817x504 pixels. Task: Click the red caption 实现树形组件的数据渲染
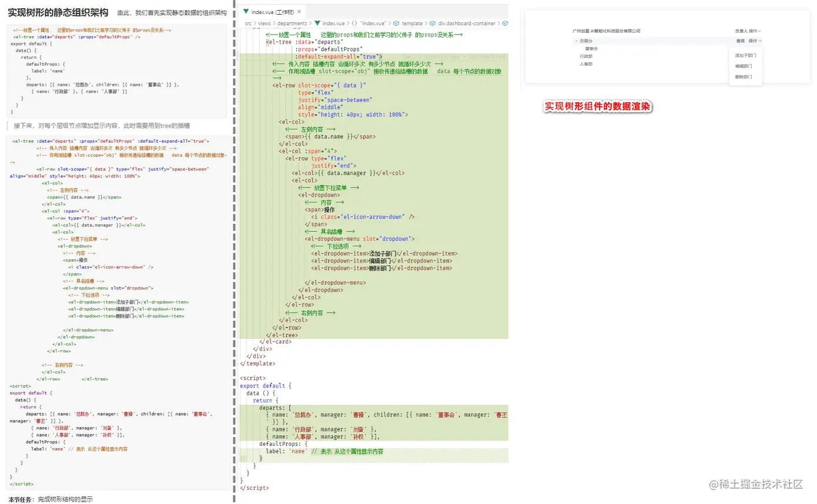coord(597,106)
